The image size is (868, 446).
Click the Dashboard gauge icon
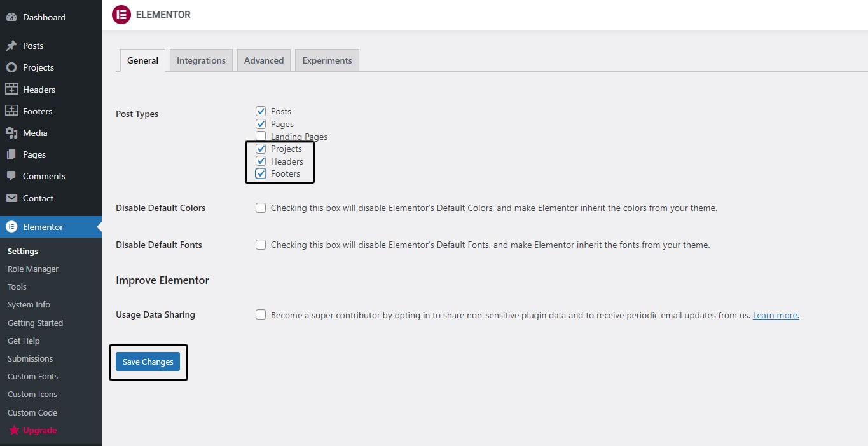click(x=11, y=17)
